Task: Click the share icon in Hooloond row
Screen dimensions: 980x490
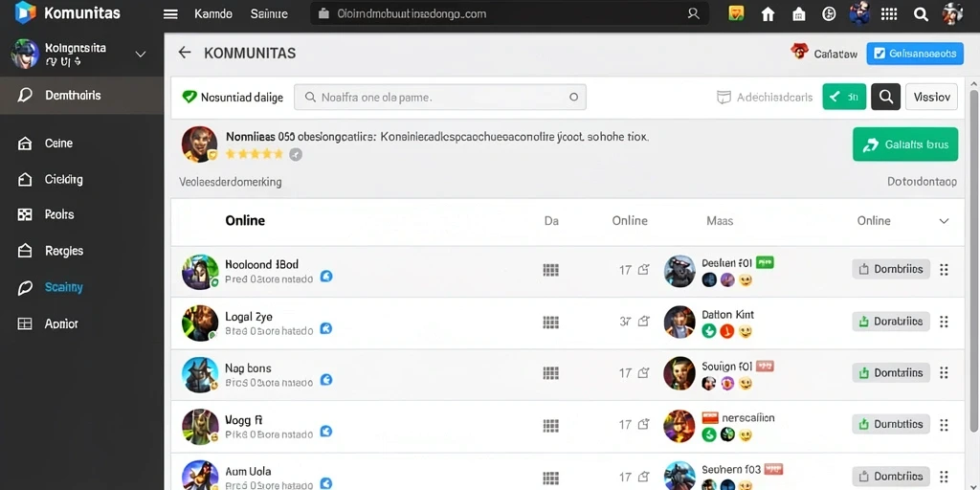Action: tap(643, 269)
